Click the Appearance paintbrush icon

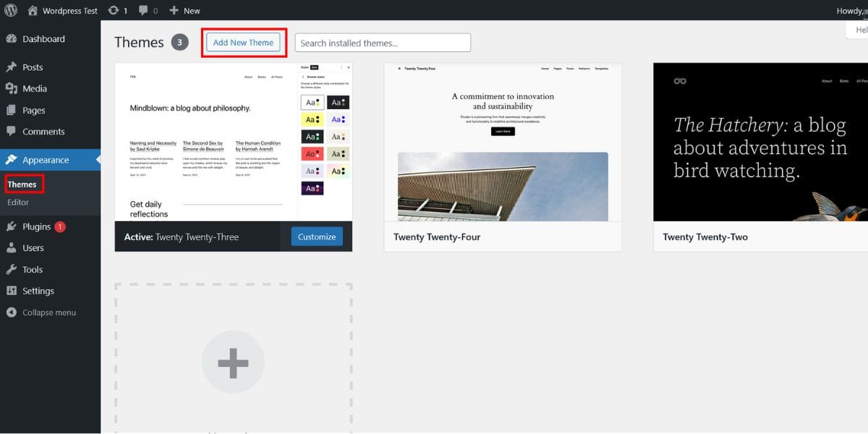coord(11,160)
